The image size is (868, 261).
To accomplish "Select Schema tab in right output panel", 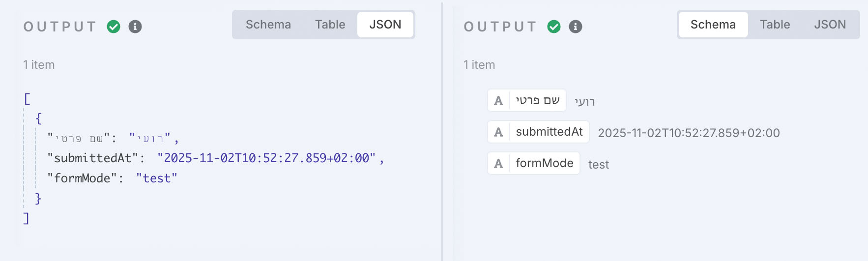I will tap(713, 25).
